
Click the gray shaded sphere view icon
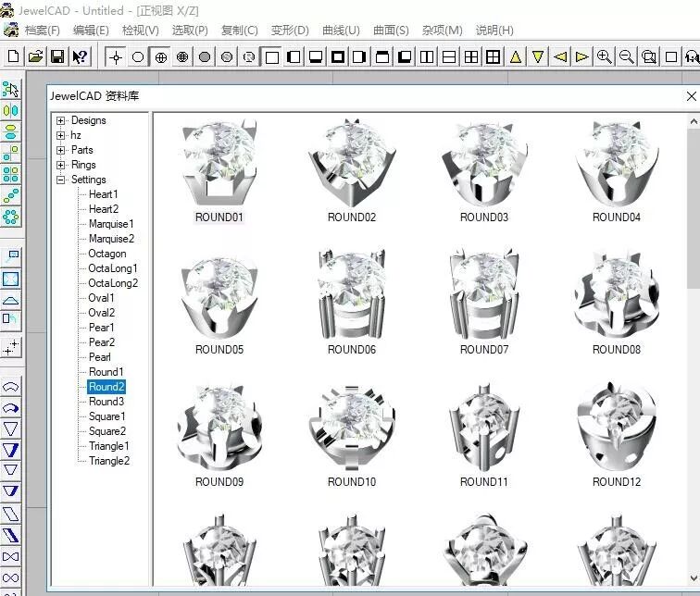pos(205,57)
